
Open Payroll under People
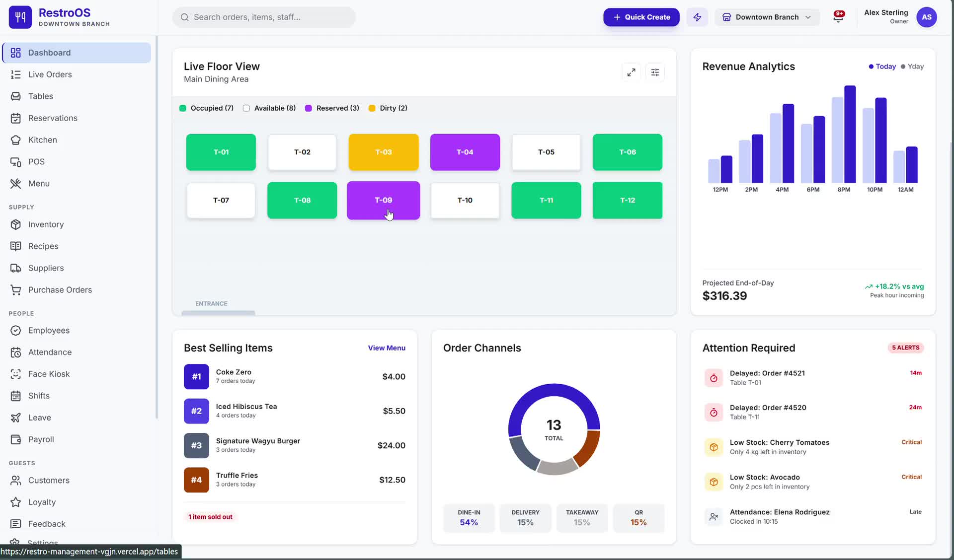click(77, 439)
